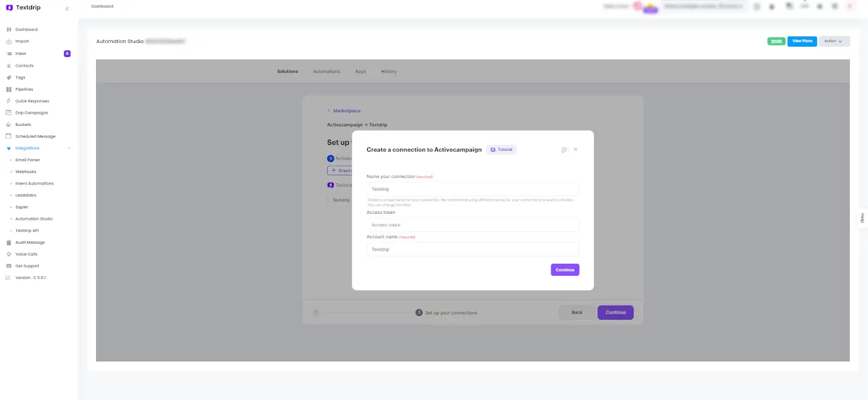Open the Audit Message clipboard icon
Screen dimensions: 868x400
(x=9, y=243)
